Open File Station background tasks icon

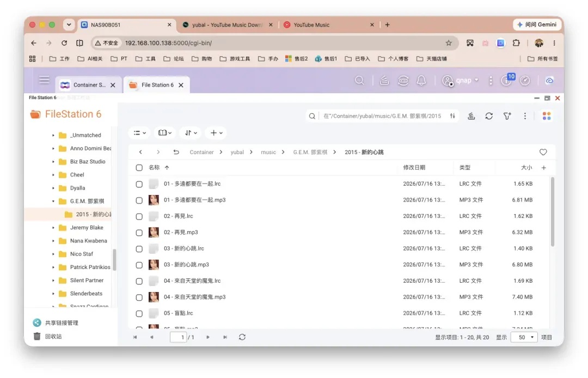click(x=471, y=116)
